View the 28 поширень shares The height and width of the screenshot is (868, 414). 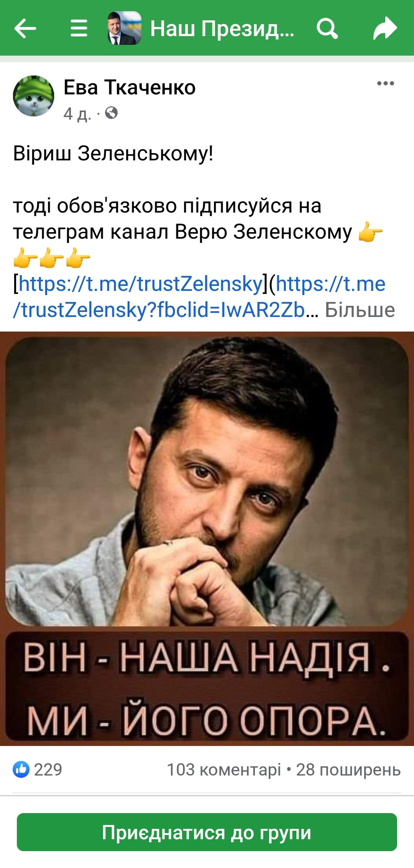[x=348, y=770]
